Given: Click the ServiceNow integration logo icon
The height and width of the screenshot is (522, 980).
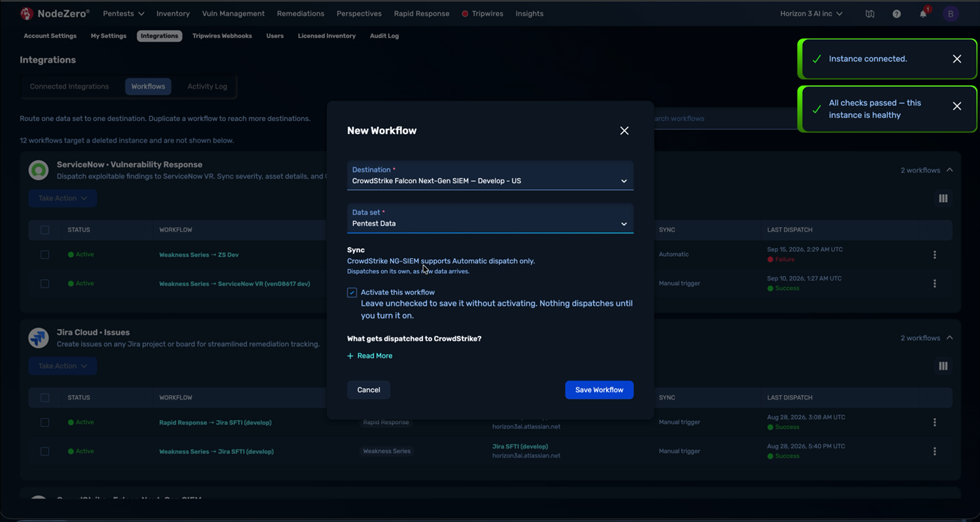Looking at the screenshot, I should tap(39, 170).
